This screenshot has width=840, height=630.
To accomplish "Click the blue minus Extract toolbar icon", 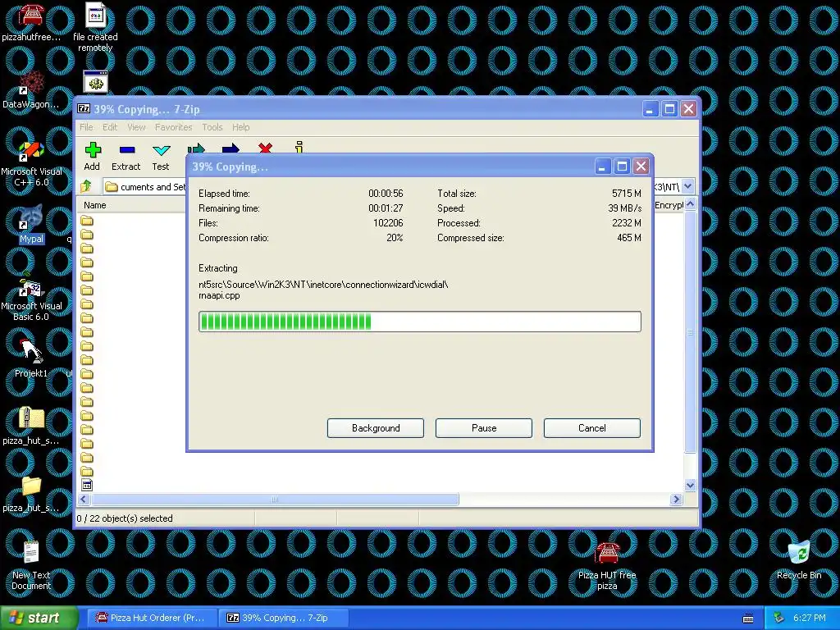I will pos(127,150).
